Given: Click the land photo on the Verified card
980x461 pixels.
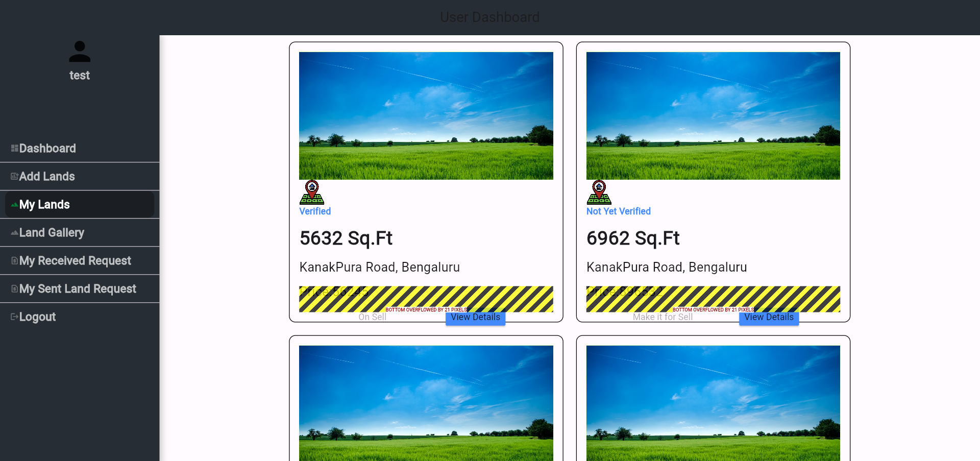Looking at the screenshot, I should tap(426, 116).
